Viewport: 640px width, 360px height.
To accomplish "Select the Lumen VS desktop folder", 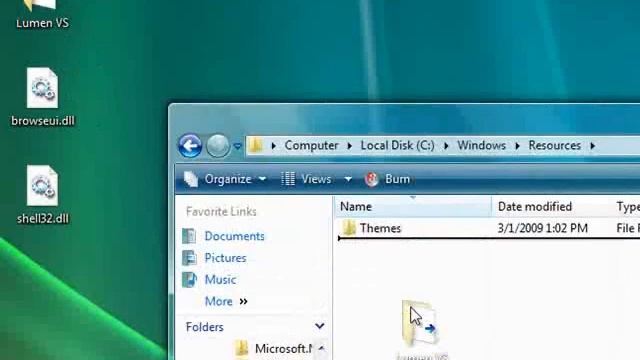I will pyautogui.click(x=42, y=15).
